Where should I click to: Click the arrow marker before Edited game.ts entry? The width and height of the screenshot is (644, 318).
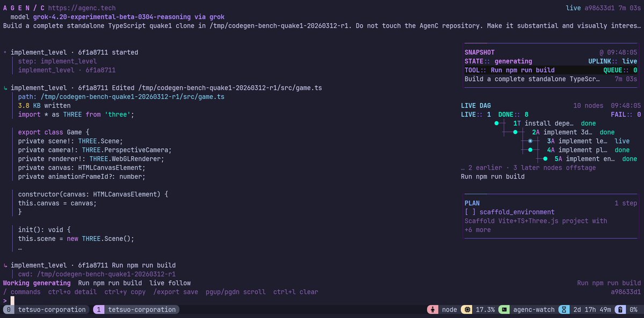5,88
